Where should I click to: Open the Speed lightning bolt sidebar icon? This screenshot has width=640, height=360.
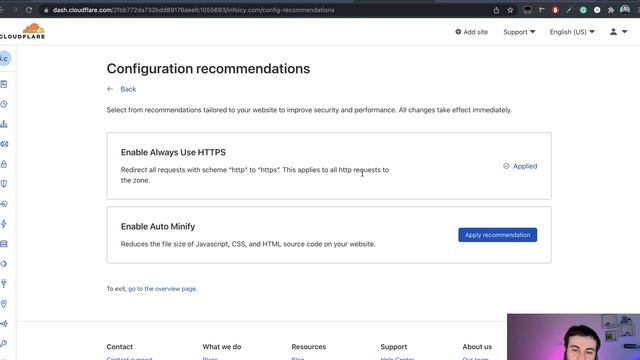point(4,224)
